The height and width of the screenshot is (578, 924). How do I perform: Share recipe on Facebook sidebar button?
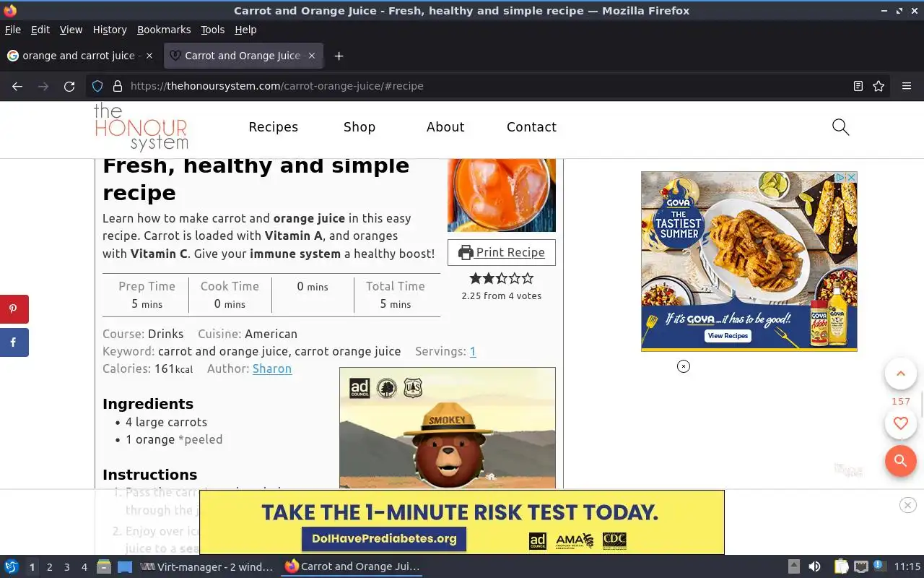14,342
